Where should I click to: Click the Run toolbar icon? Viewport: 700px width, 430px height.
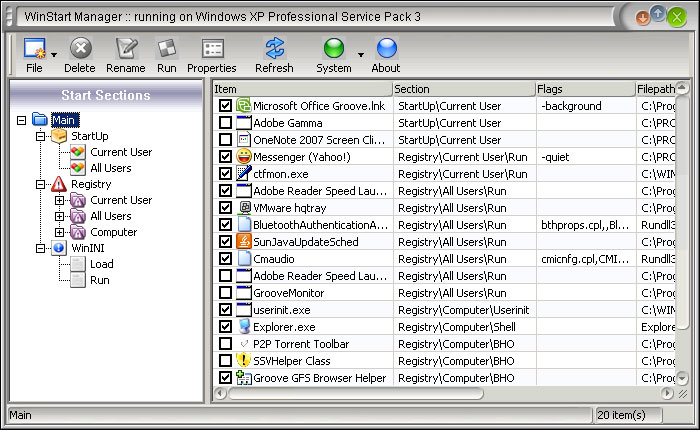[167, 48]
